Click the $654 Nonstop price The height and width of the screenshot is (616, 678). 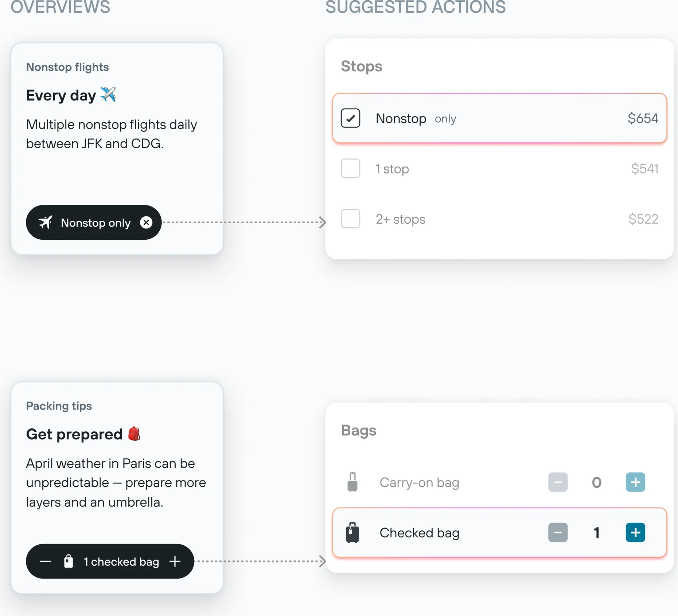tap(643, 118)
